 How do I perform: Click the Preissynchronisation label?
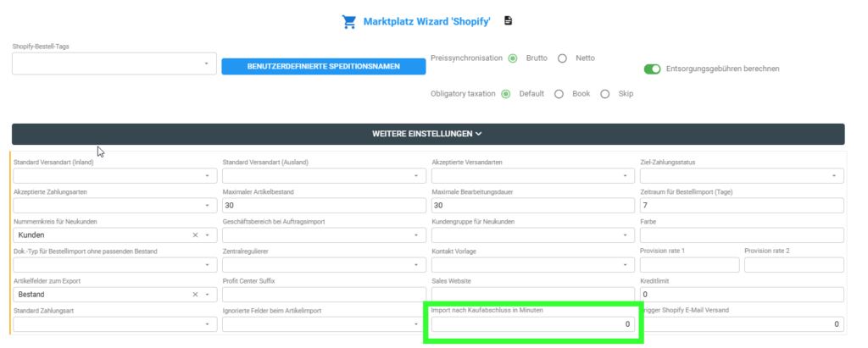466,58
